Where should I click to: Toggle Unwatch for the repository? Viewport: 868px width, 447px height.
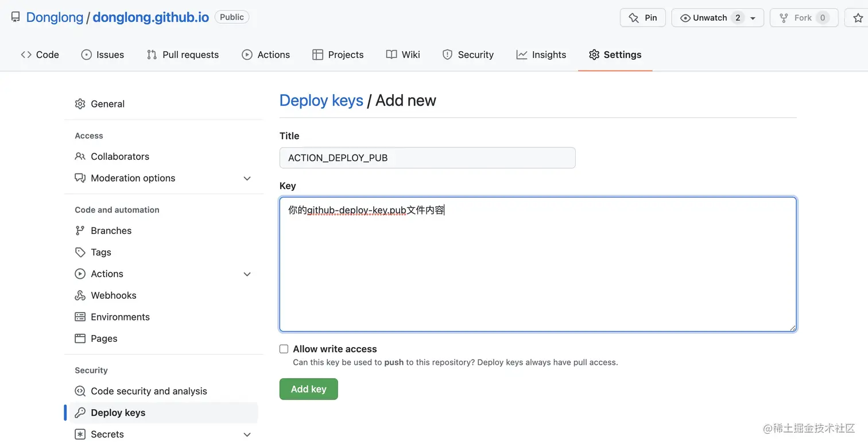(x=705, y=17)
